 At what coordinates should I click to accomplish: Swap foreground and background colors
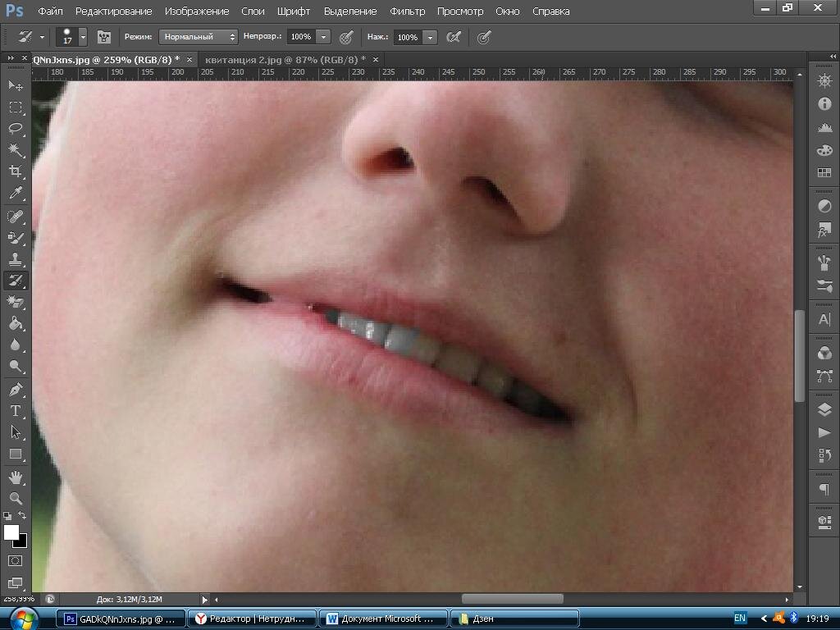[22, 515]
